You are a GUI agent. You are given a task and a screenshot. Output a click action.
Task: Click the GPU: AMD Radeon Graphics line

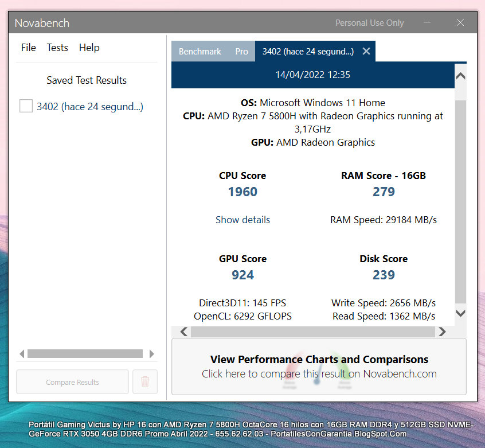[312, 142]
